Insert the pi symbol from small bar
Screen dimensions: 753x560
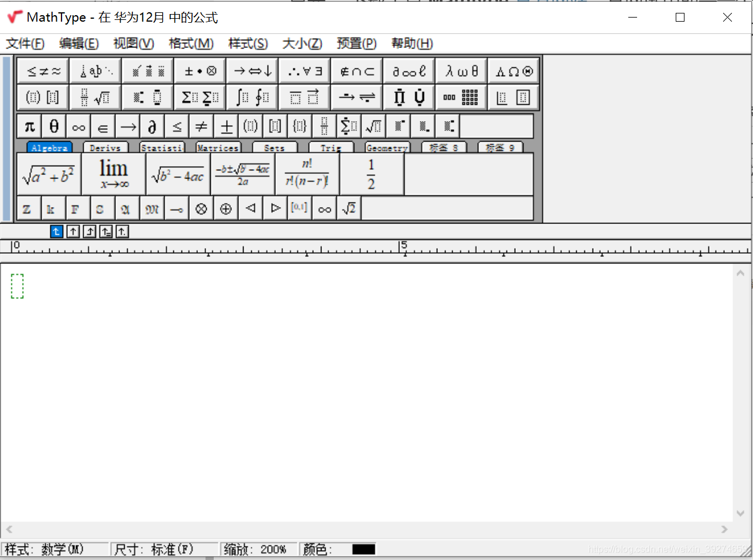click(29, 126)
